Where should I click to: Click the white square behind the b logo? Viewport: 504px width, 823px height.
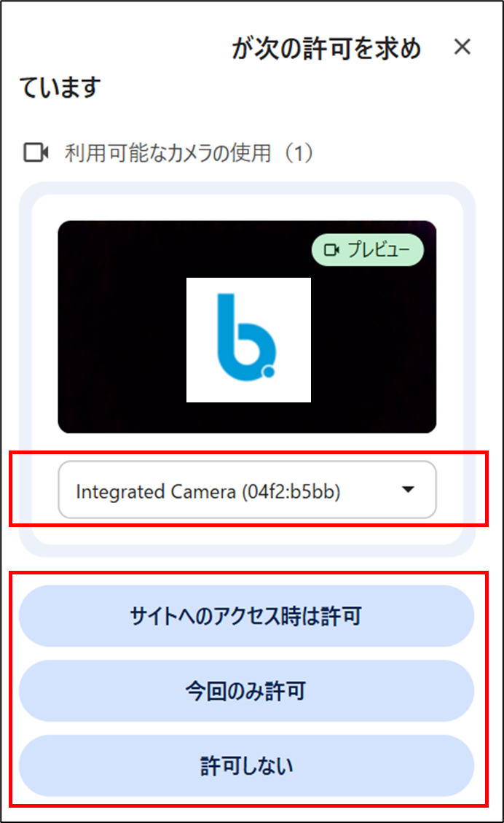tap(248, 340)
